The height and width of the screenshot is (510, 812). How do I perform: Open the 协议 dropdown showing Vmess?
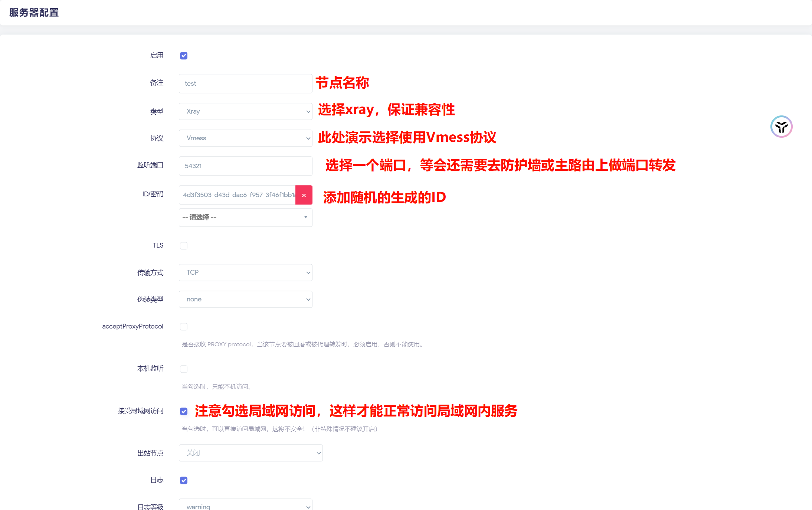pyautogui.click(x=245, y=138)
